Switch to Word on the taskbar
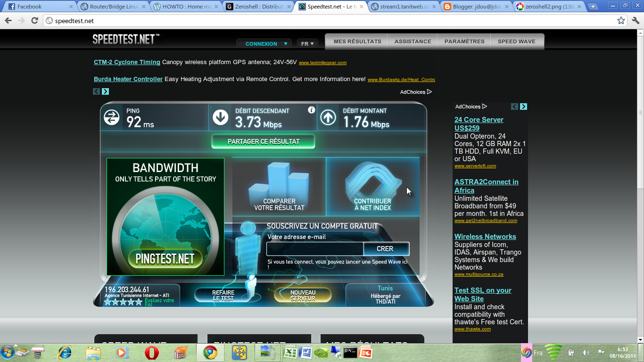The image size is (644, 362). (305, 353)
